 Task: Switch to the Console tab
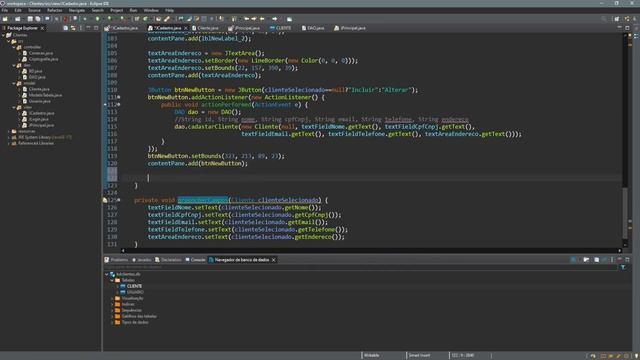pyautogui.click(x=196, y=260)
